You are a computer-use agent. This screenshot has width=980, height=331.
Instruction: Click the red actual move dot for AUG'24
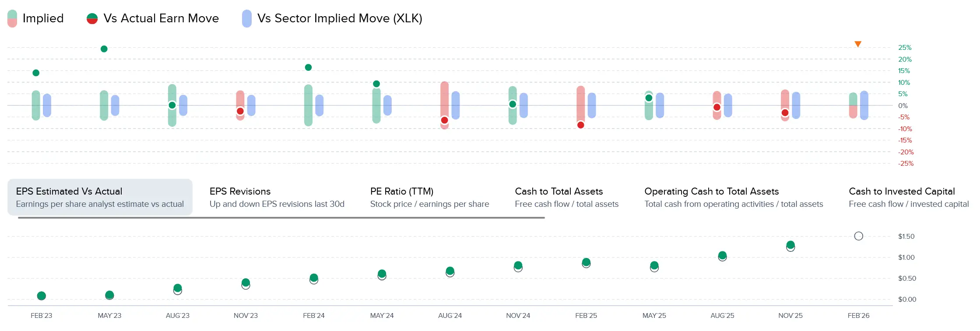445,120
